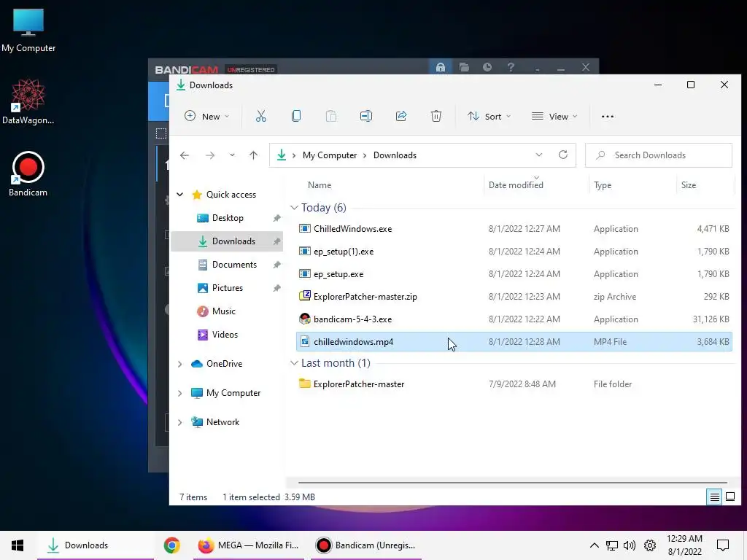The width and height of the screenshot is (747, 560).
Task: Click the Windows Start button
Action: pos(18,545)
